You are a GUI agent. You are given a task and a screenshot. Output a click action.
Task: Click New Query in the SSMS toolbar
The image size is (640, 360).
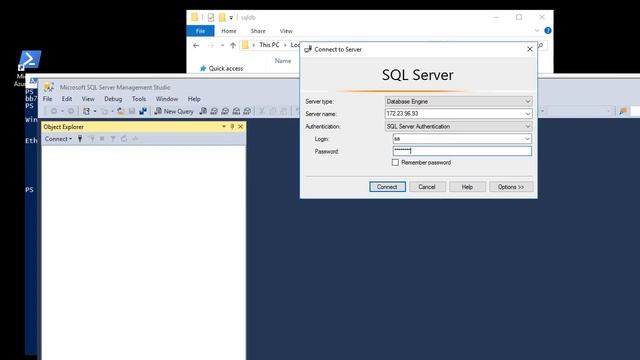174,111
